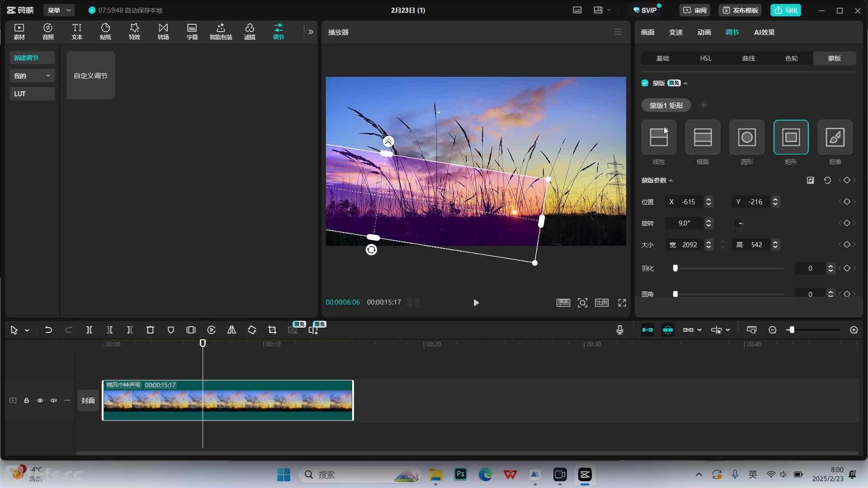Collapse the 蒙版 section arrow

tap(685, 83)
